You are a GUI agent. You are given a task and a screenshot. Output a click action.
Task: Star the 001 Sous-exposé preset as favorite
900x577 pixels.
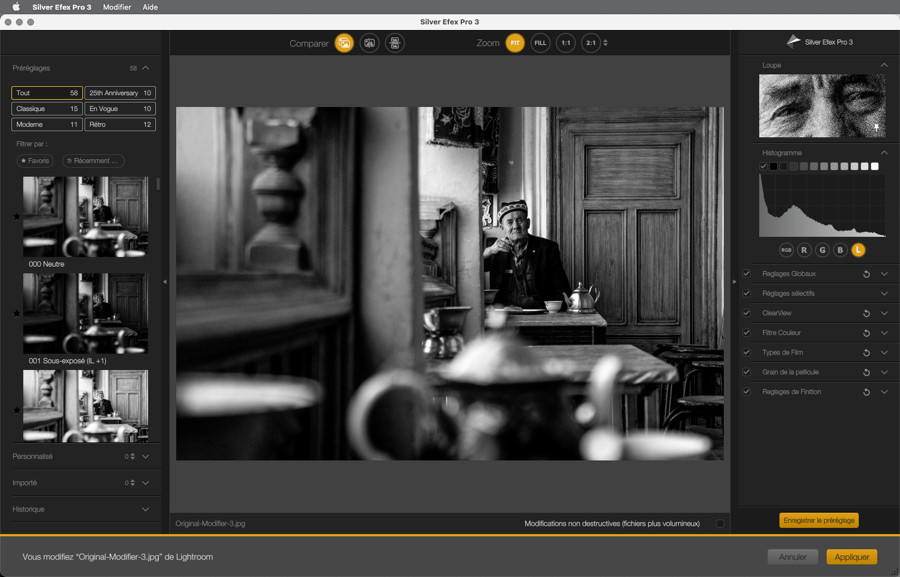(17, 313)
